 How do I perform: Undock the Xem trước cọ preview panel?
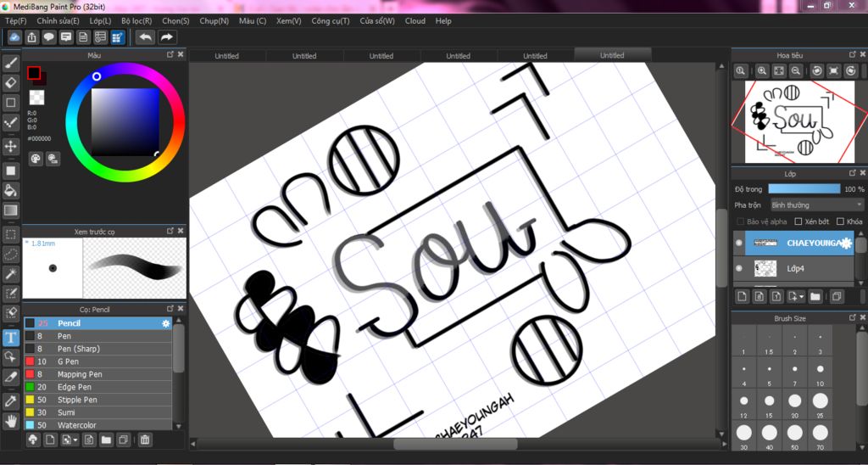pos(170,231)
